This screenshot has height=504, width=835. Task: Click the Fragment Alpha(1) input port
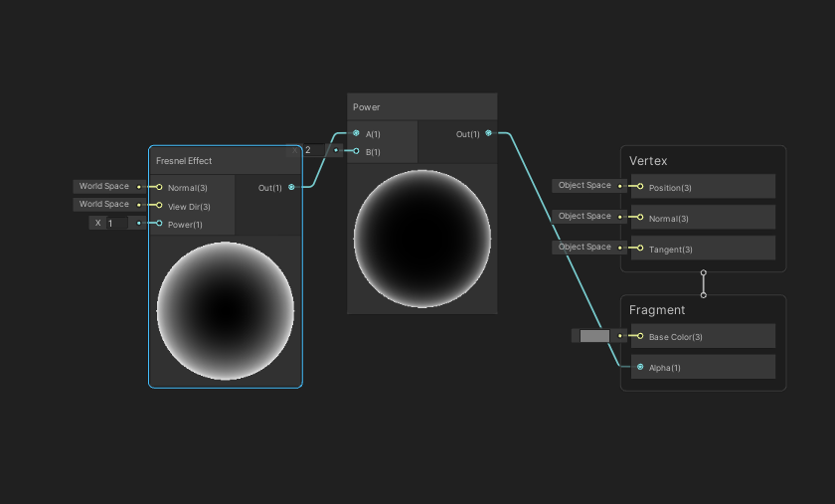click(x=640, y=367)
